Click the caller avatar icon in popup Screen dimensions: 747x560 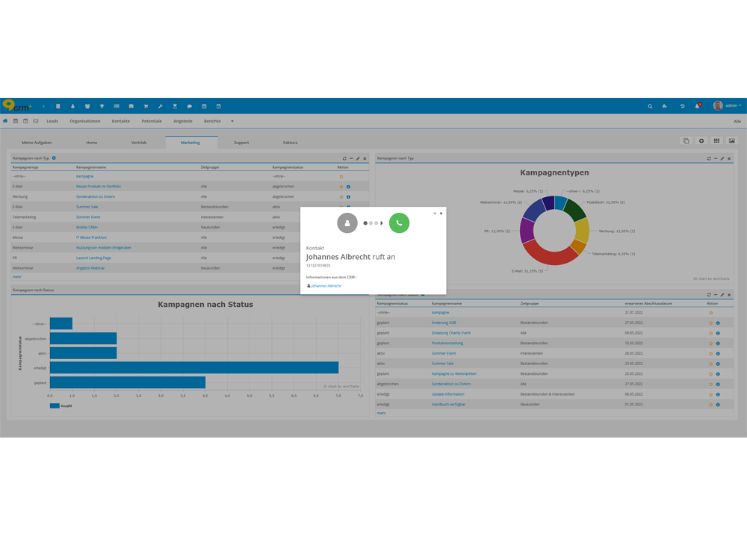347,223
